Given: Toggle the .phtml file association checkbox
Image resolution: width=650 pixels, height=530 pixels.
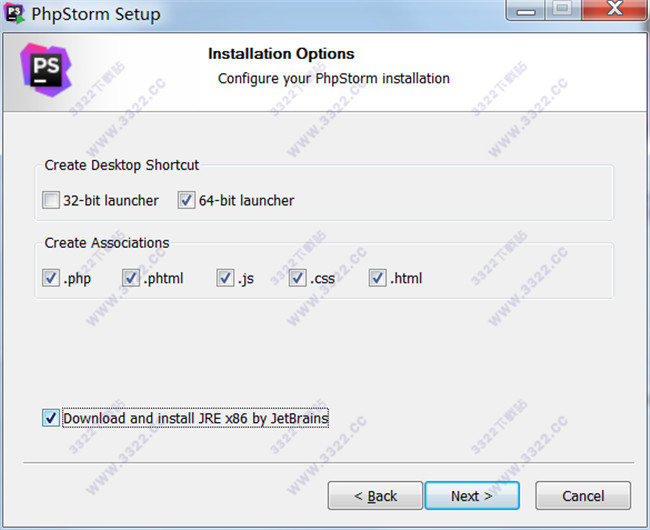Looking at the screenshot, I should coord(131,278).
